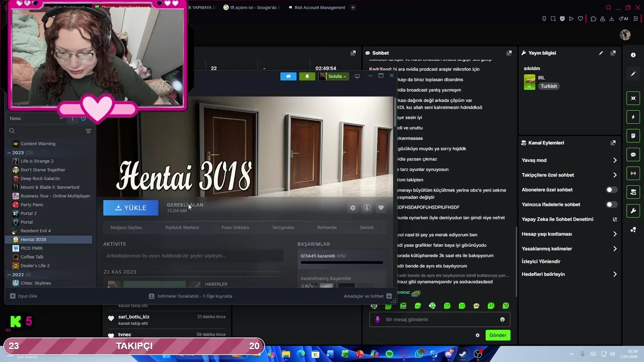This screenshot has height=362, width=644.
Task: Click the purple microphone icon in chat input
Action: click(x=378, y=319)
